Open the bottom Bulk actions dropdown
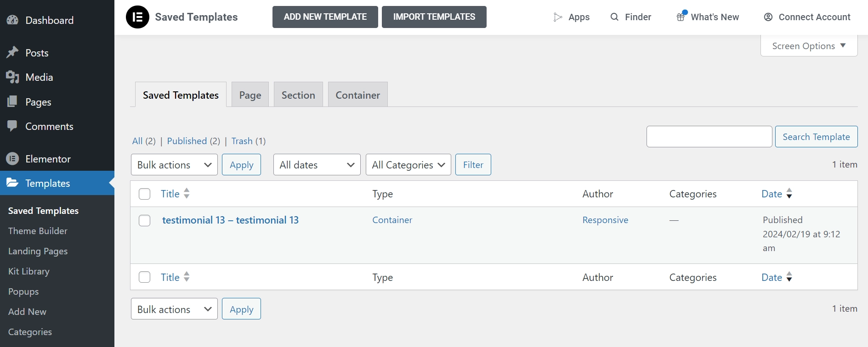The width and height of the screenshot is (868, 347). (174, 309)
